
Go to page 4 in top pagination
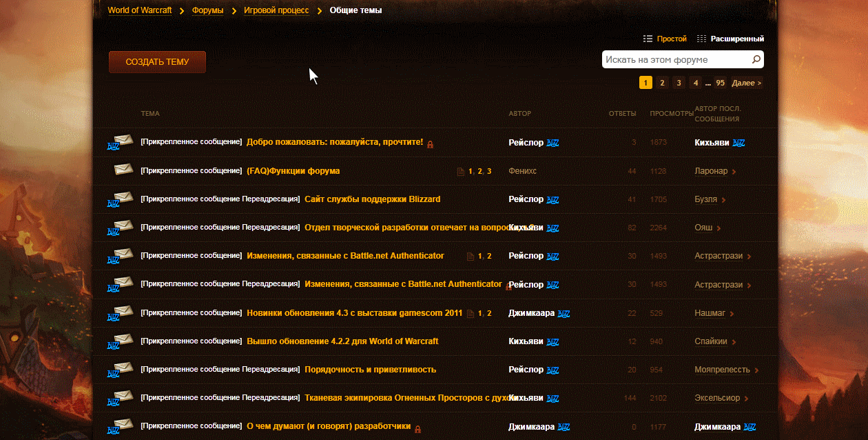click(696, 83)
